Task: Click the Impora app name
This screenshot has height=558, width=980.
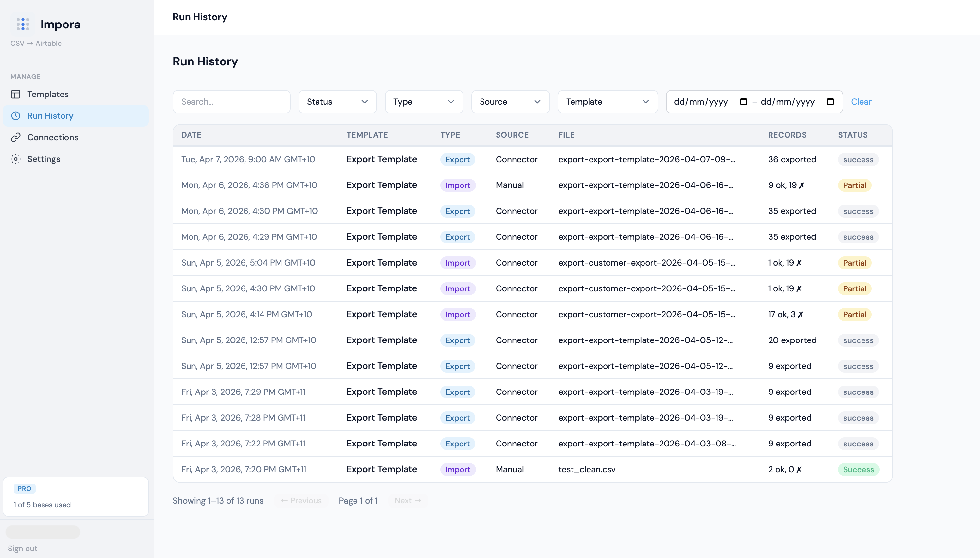Action: (x=60, y=24)
